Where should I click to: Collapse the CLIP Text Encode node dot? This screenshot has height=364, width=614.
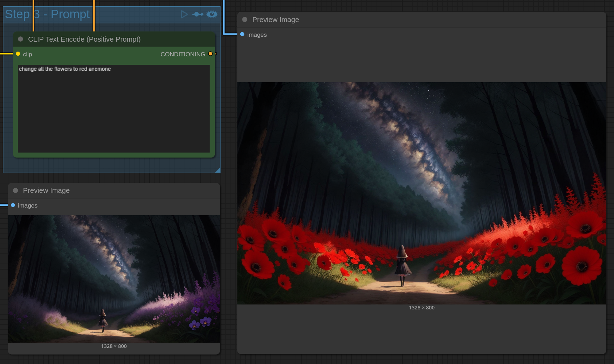(x=21, y=39)
